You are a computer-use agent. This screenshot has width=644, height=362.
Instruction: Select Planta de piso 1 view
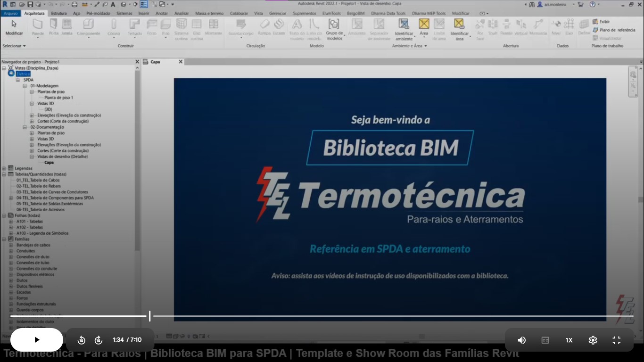pyautogui.click(x=59, y=98)
